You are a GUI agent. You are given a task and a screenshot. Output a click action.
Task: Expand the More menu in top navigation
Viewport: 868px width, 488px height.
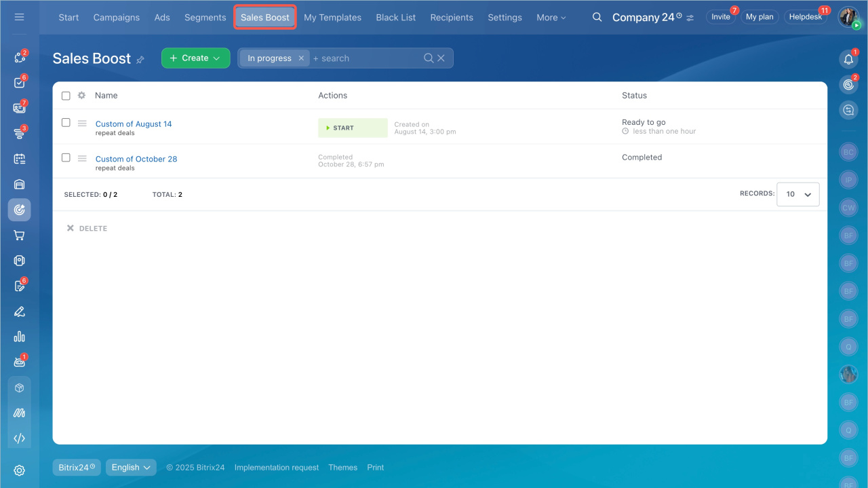tap(551, 18)
